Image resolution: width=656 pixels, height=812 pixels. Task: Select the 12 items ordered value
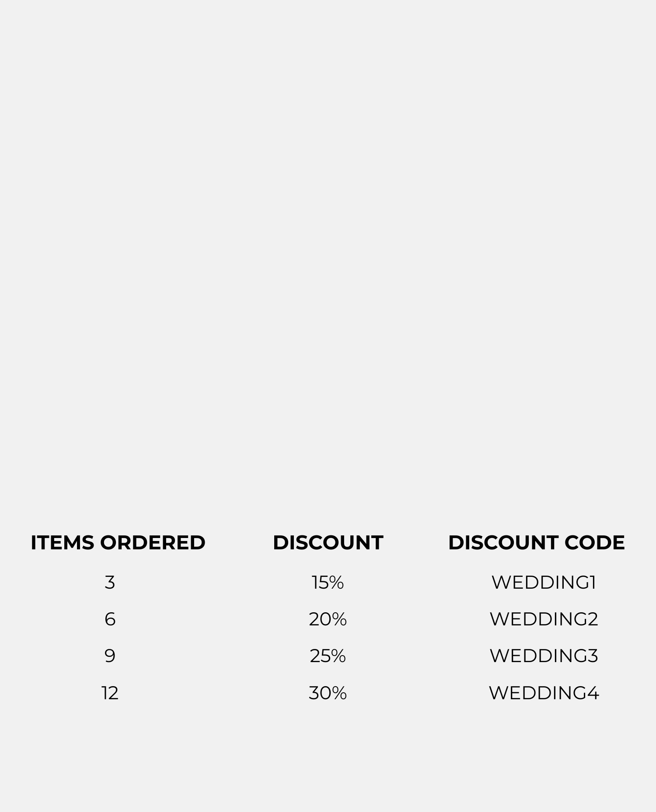(x=110, y=693)
